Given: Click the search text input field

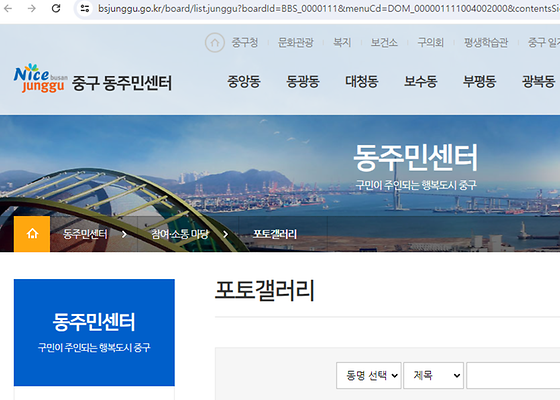Looking at the screenshot, I should pyautogui.click(x=513, y=375).
